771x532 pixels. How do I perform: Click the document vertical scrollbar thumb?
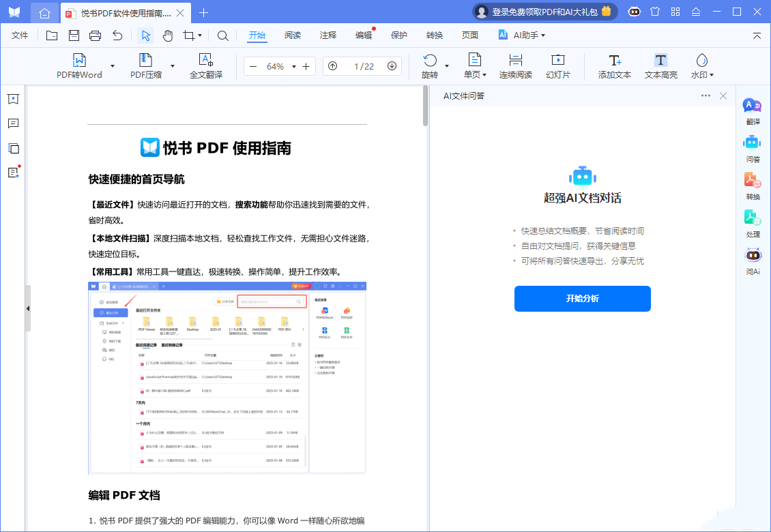(425, 106)
